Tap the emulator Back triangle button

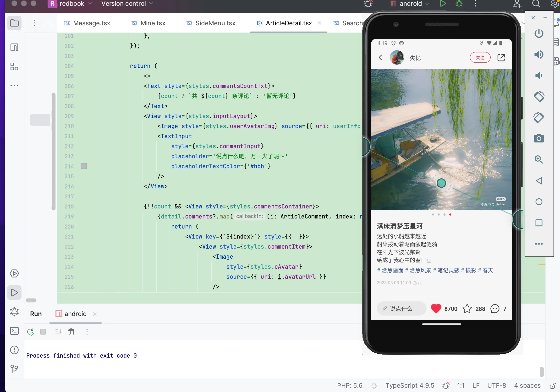pyautogui.click(x=539, y=181)
